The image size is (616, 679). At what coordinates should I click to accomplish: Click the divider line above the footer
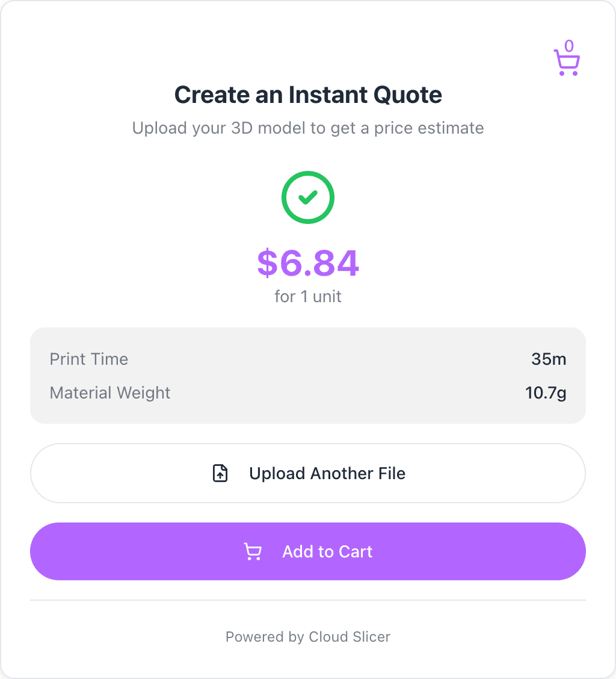pyautogui.click(x=308, y=600)
